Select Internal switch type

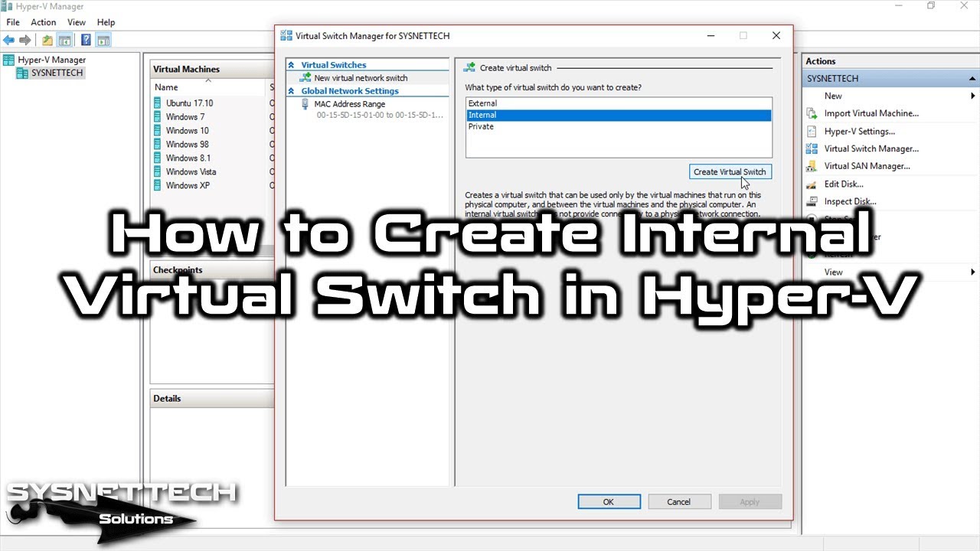pos(619,115)
